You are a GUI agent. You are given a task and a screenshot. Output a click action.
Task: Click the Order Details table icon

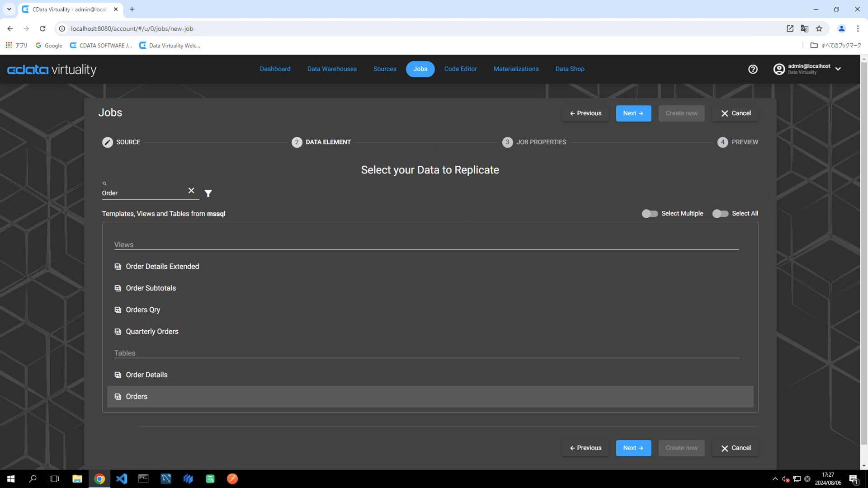[x=118, y=375]
